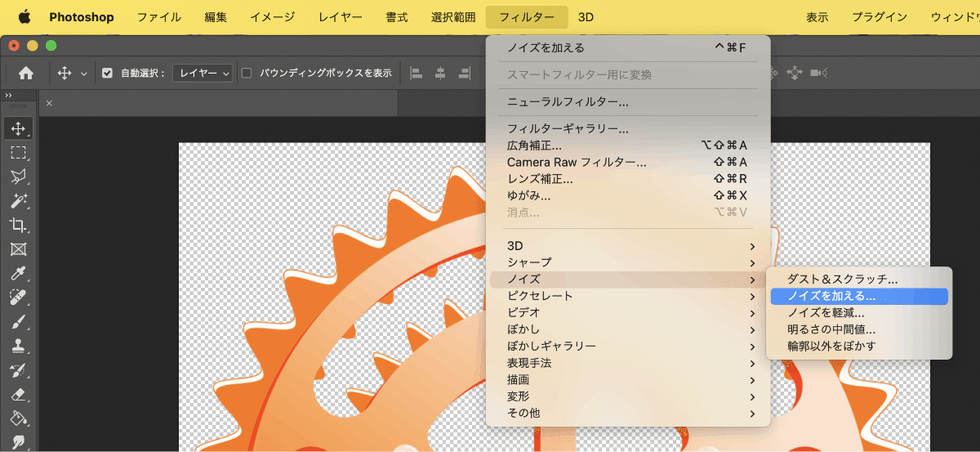Open the 書式 menu
The height and width of the screenshot is (452, 980).
click(397, 16)
